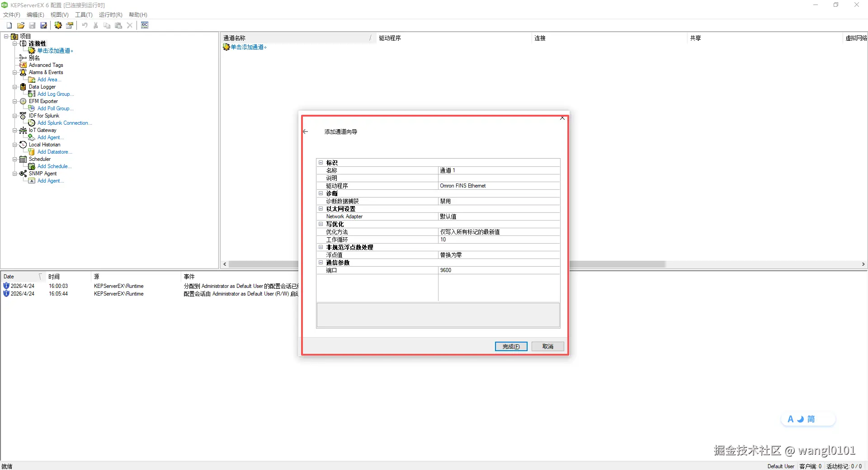Click the Advanced Tags icon

[x=23, y=65]
